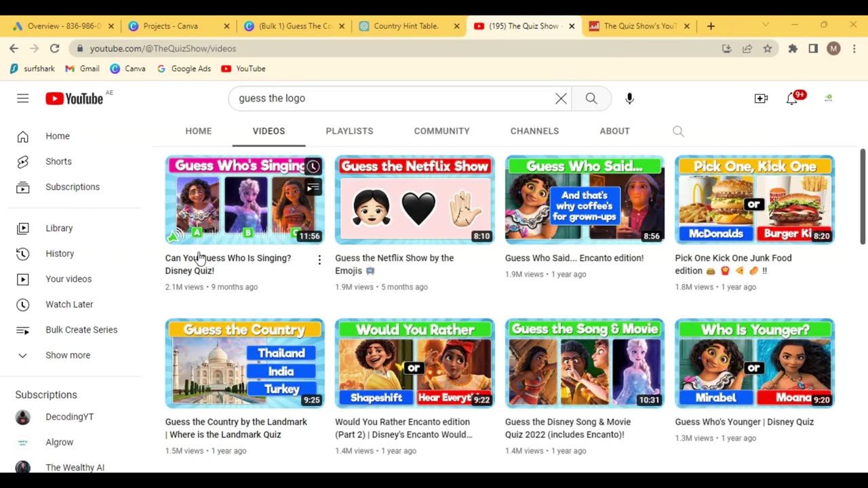Open the surfshark bookmark
Screen dimensions: 868x488
tap(33, 68)
